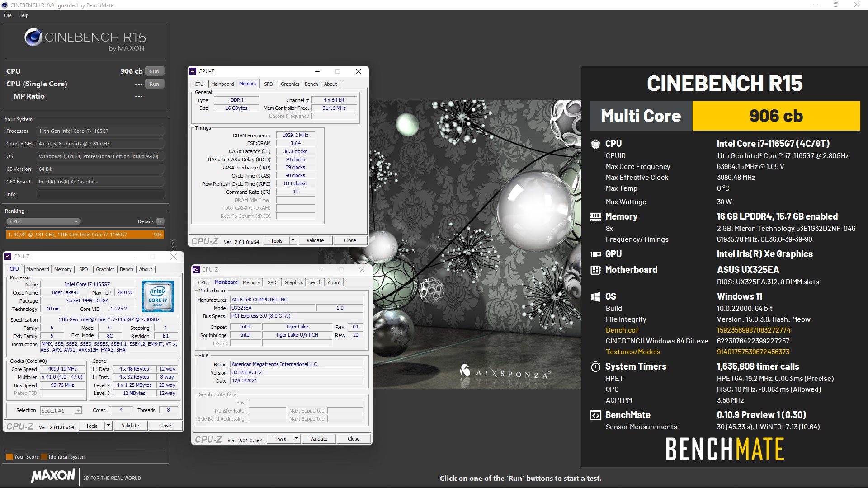868x488 pixels.
Task: Click the Your Score orange legend swatch
Action: tap(9, 457)
